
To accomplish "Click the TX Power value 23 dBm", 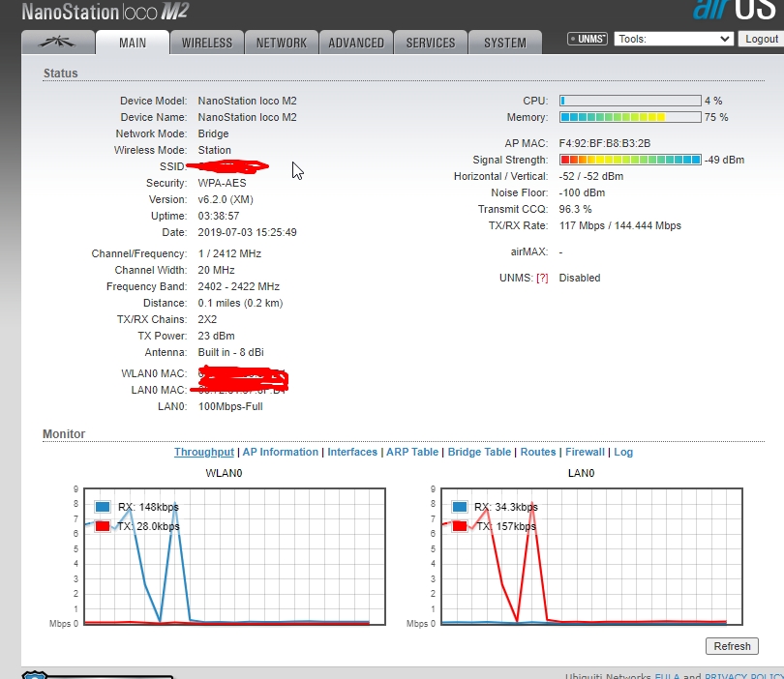I will pyautogui.click(x=216, y=336).
